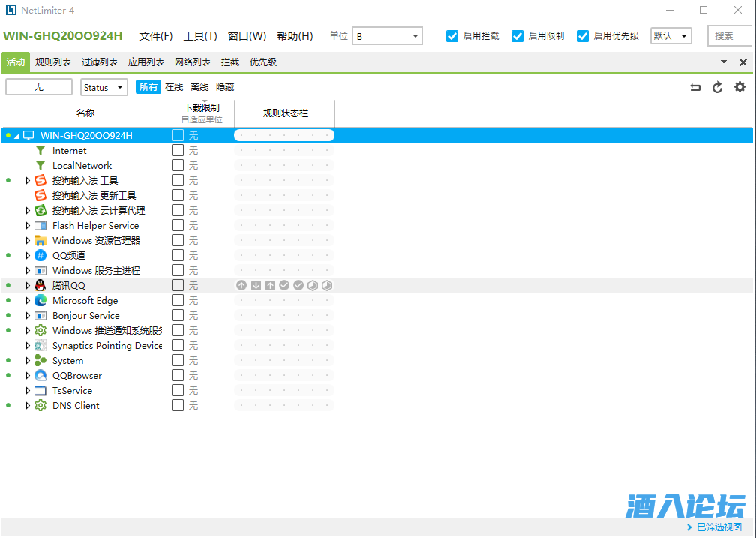The width and height of the screenshot is (756, 538).
Task: Toggle the 启用优先级 checkbox
Action: (x=583, y=36)
